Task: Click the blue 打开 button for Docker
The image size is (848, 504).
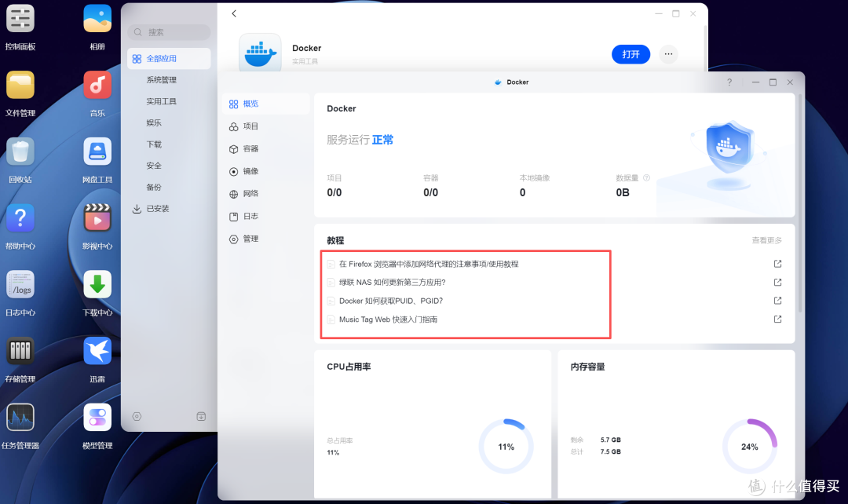Action: click(631, 54)
